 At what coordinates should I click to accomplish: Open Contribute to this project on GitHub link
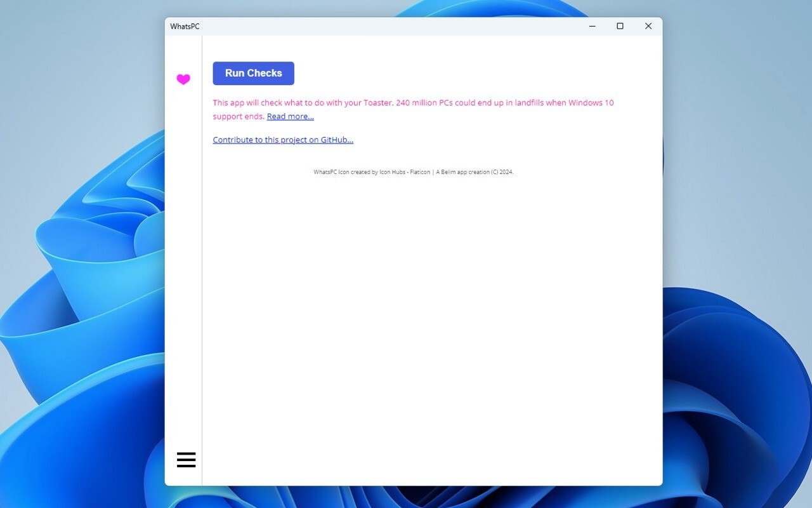pos(283,140)
